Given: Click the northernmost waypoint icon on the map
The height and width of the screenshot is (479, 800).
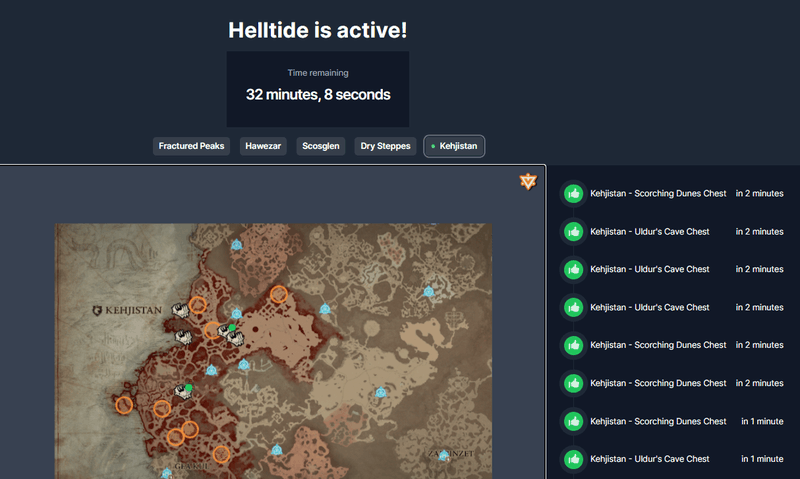Looking at the screenshot, I should pos(236,245).
